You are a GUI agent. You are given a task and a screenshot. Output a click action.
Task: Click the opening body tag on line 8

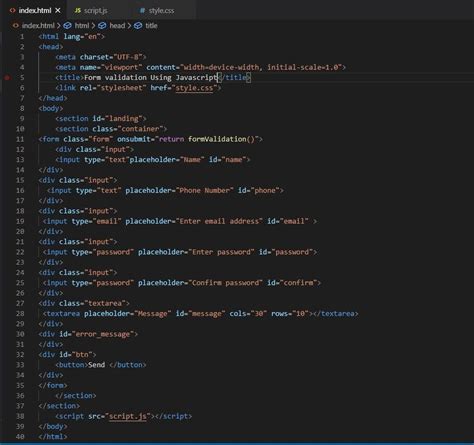pyautogui.click(x=51, y=109)
